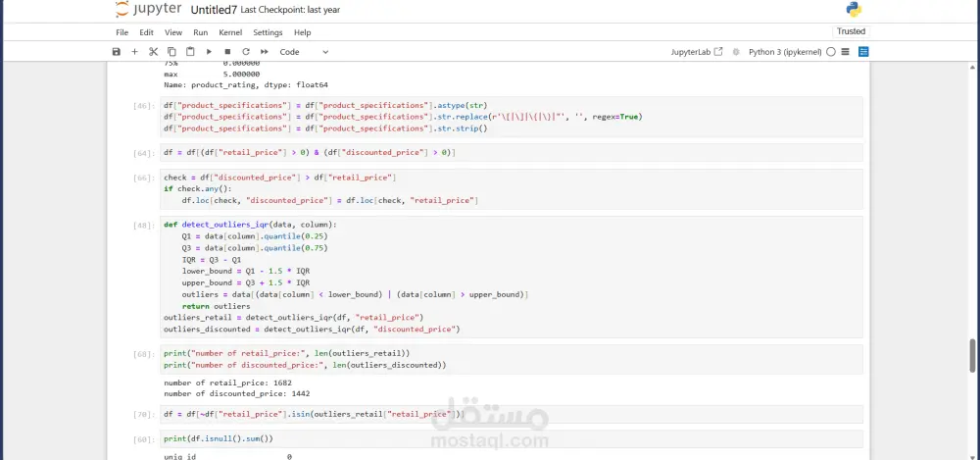
Task: Paste the cell from the clipboard
Action: 190,52
